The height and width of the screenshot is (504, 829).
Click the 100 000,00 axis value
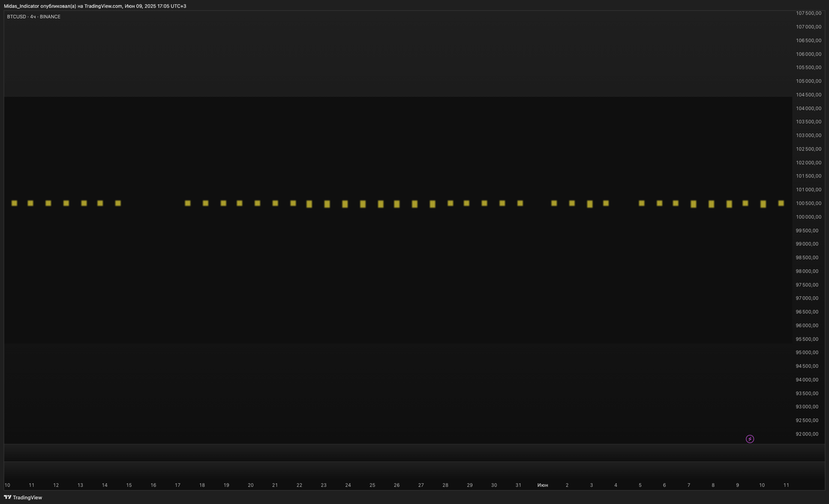[x=808, y=217]
